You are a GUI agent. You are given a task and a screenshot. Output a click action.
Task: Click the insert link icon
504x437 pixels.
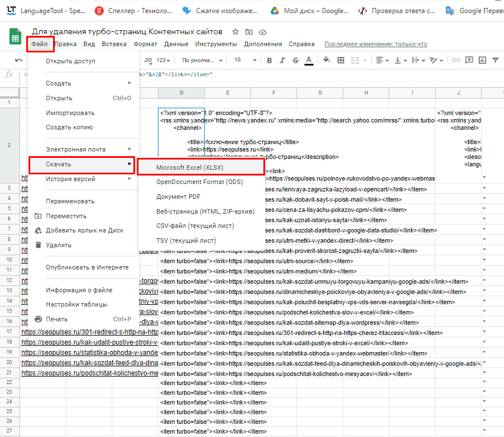(x=456, y=60)
